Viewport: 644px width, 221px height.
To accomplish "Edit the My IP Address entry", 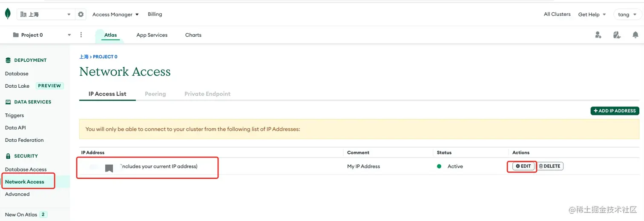I will [x=523, y=166].
